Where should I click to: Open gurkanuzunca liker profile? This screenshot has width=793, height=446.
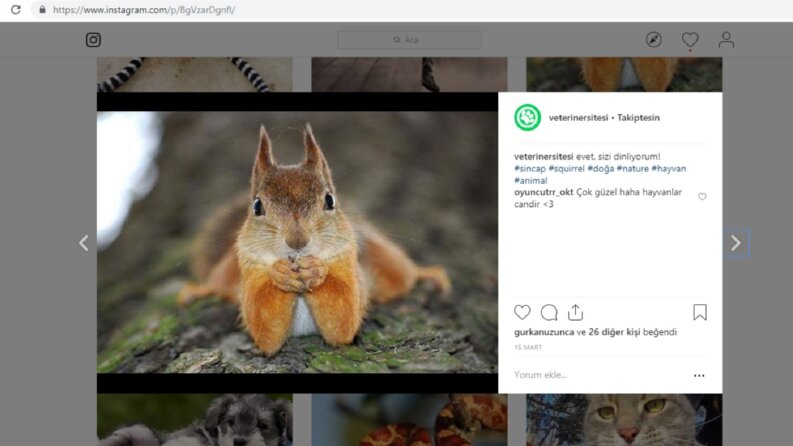(544, 332)
